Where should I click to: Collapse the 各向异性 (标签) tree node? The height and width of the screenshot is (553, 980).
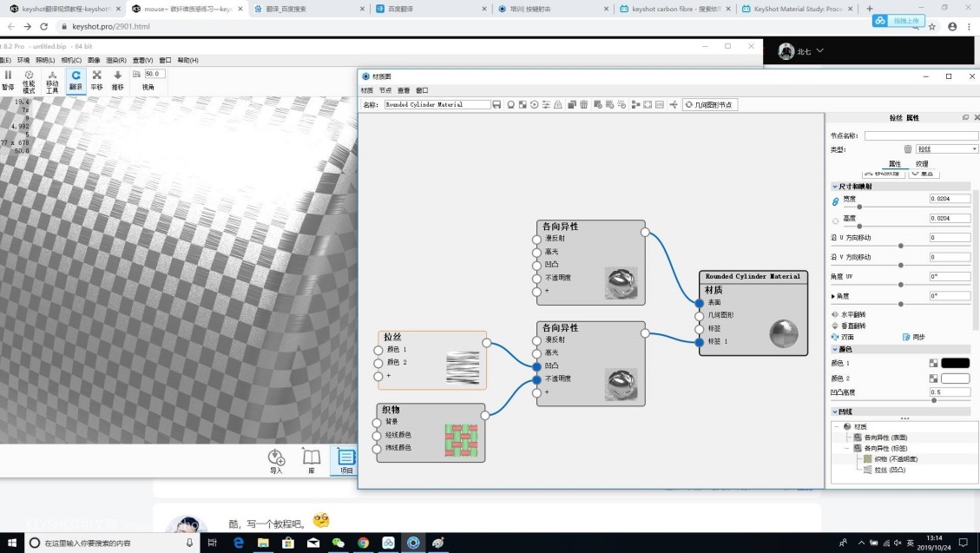(847, 448)
